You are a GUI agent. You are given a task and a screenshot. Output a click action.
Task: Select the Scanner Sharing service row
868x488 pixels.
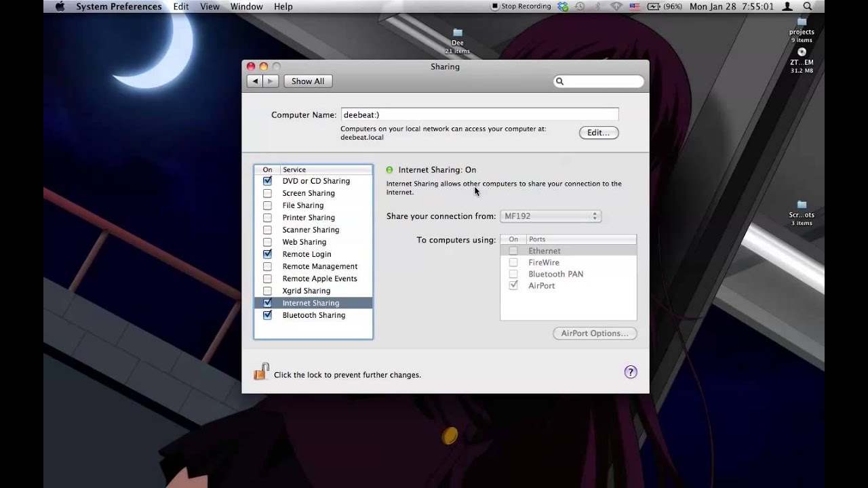pos(313,230)
